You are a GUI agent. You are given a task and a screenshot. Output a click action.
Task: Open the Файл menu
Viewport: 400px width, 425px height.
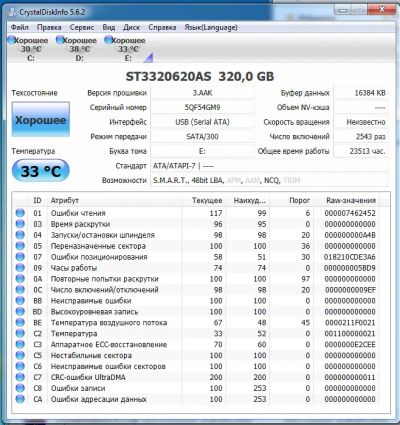(20, 27)
